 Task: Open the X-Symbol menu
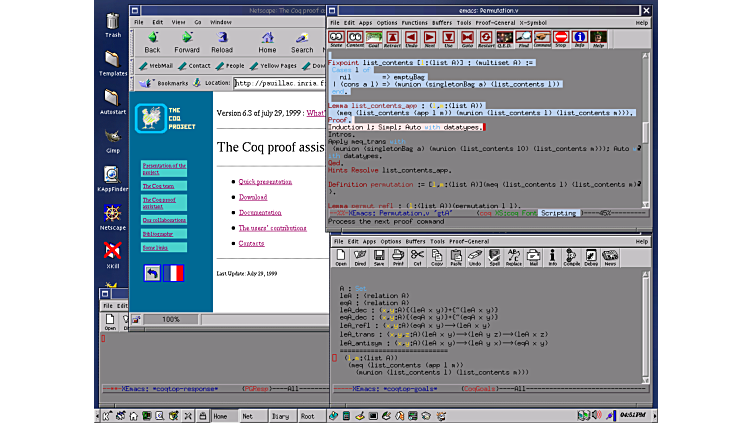pyautogui.click(x=531, y=21)
